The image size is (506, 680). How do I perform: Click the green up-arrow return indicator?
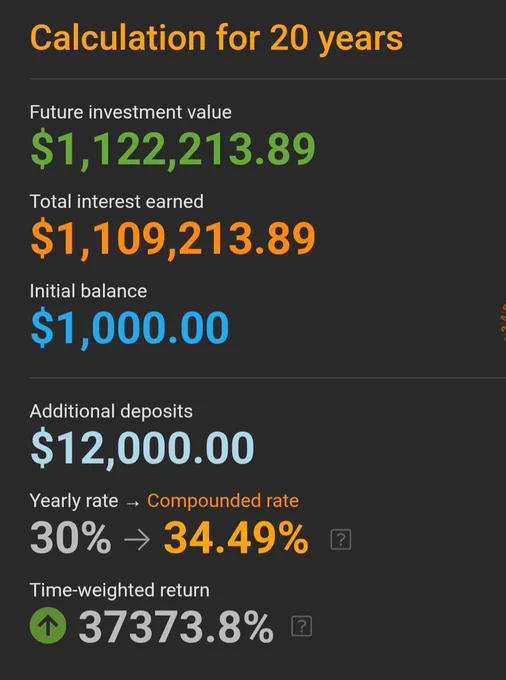[48, 625]
